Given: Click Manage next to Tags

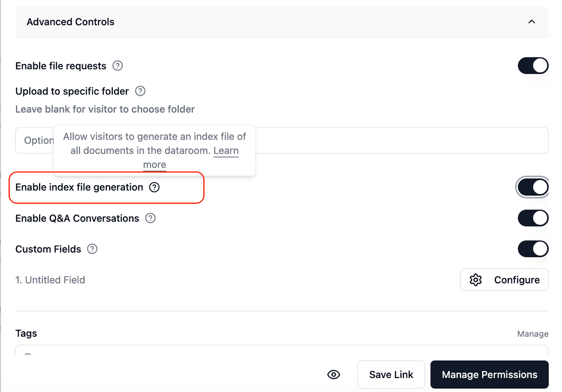Looking at the screenshot, I should 532,334.
